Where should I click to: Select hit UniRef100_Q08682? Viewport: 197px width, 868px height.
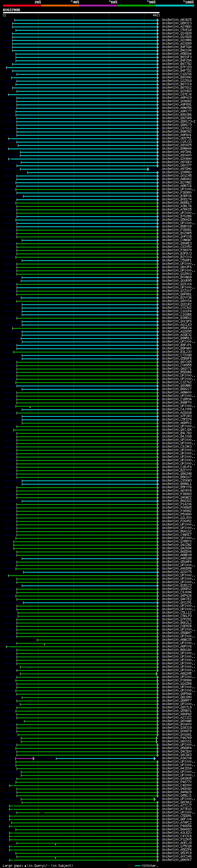click(x=177, y=101)
